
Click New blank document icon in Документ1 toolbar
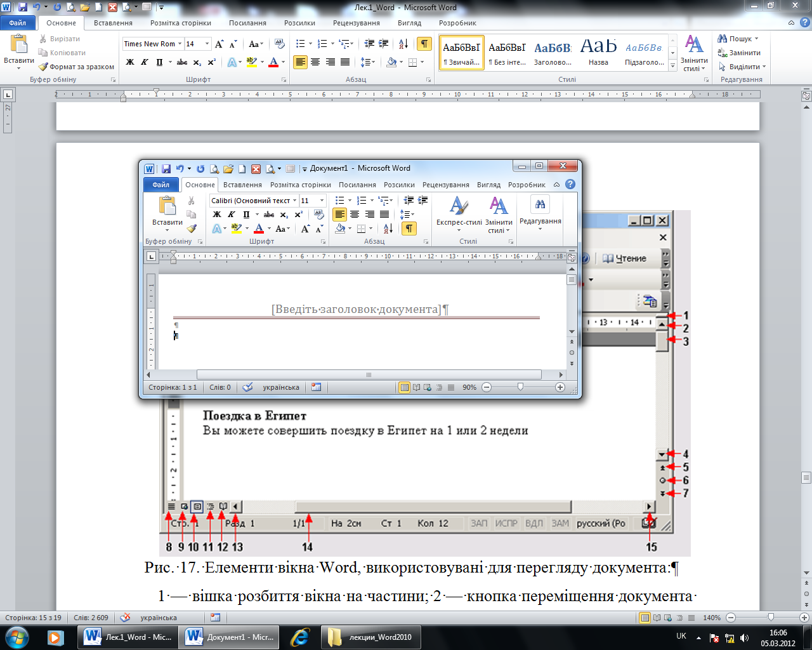tap(242, 169)
